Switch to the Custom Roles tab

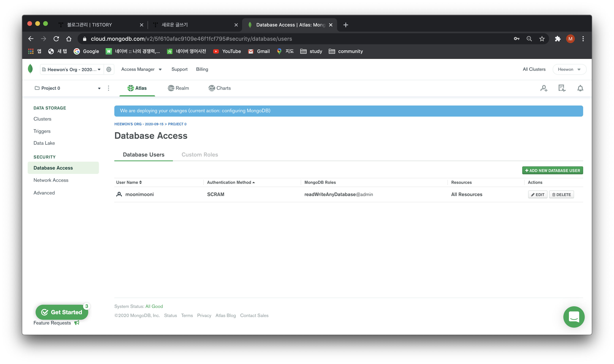[200, 155]
